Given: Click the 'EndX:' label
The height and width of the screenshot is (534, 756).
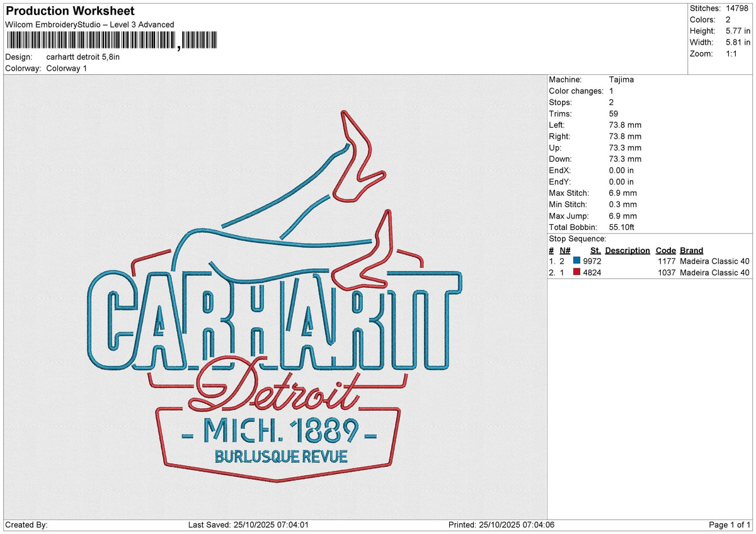Looking at the screenshot, I should pos(560,170).
